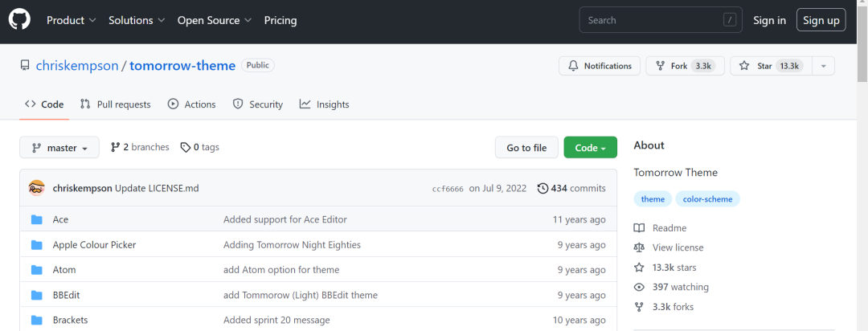This screenshot has height=331, width=868.
Task: Click the Sign in link
Action: coord(769,20)
